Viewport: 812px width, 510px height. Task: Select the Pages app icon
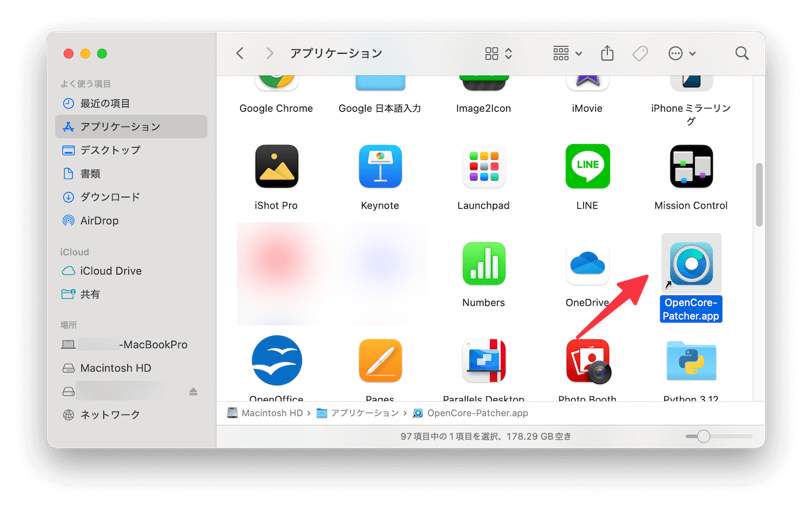tap(380, 361)
